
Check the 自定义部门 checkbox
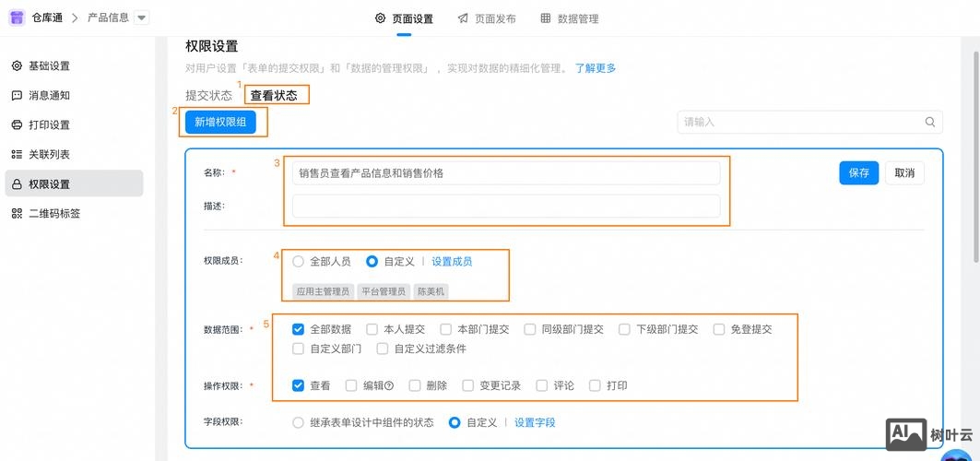click(298, 349)
